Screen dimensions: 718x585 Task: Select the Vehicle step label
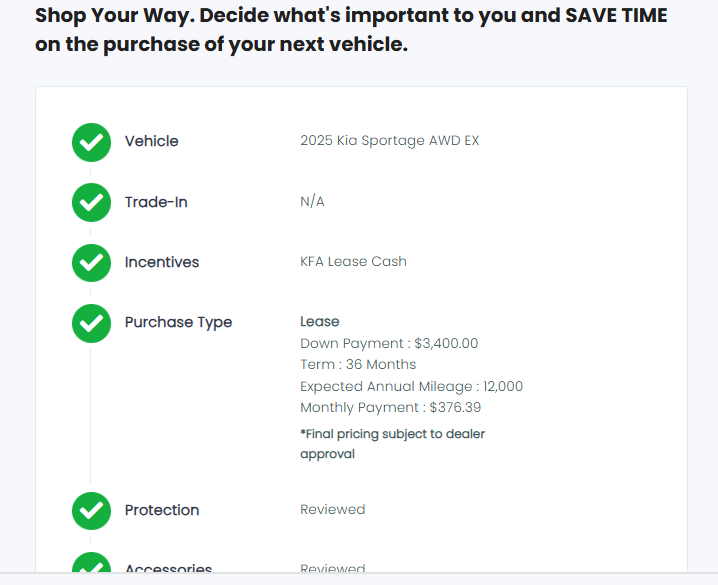tap(151, 141)
